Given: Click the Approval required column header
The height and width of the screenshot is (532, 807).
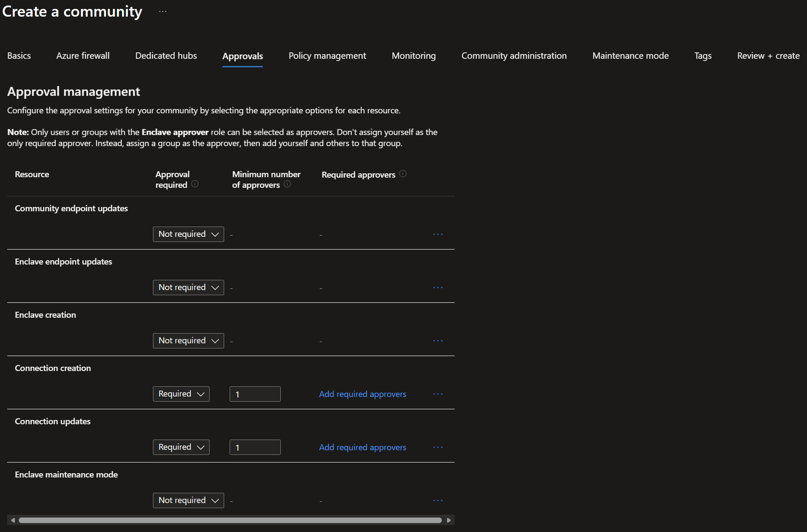Looking at the screenshot, I should [x=173, y=179].
